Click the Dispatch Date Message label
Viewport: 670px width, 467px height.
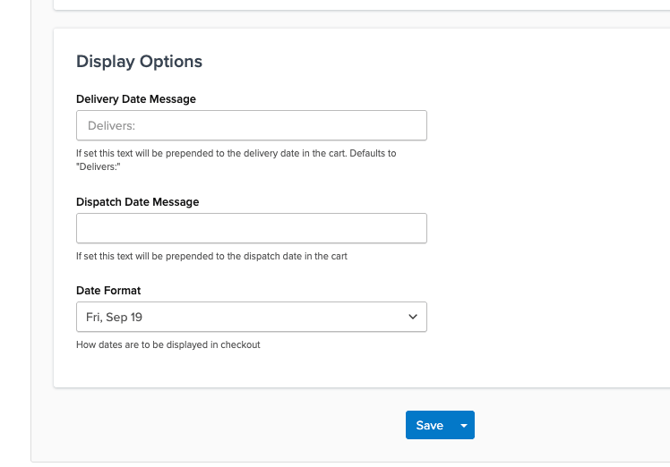[x=137, y=202]
